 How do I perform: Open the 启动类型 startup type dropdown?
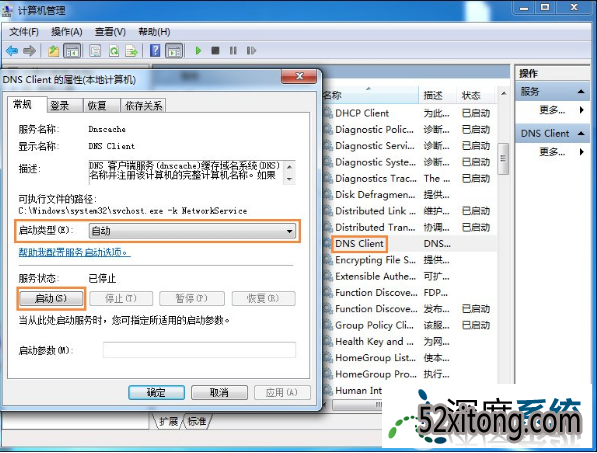192,231
